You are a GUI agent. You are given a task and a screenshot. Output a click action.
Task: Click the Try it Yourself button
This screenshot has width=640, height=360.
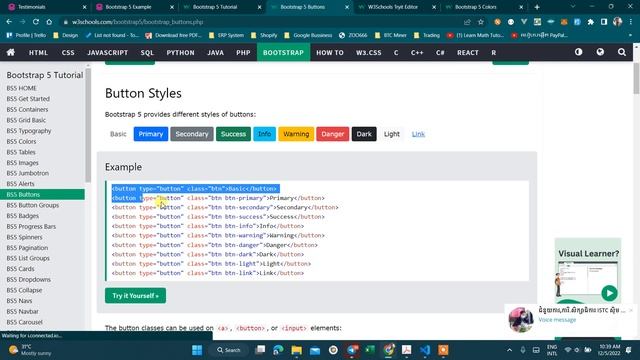(136, 296)
